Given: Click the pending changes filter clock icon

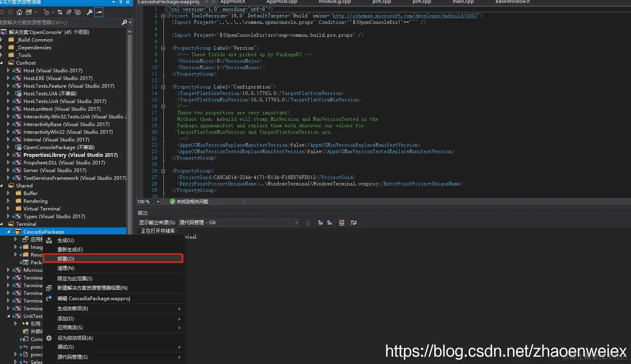Looking at the screenshot, I should 47,12.
